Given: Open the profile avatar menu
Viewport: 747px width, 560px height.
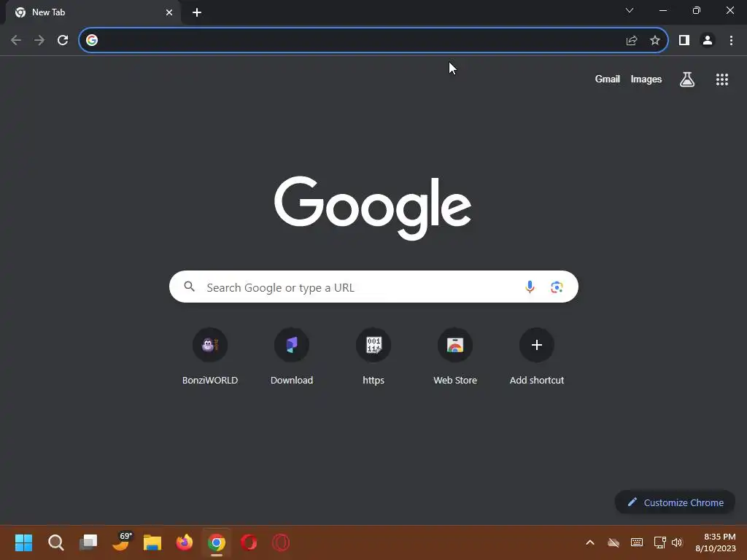Looking at the screenshot, I should coord(708,40).
